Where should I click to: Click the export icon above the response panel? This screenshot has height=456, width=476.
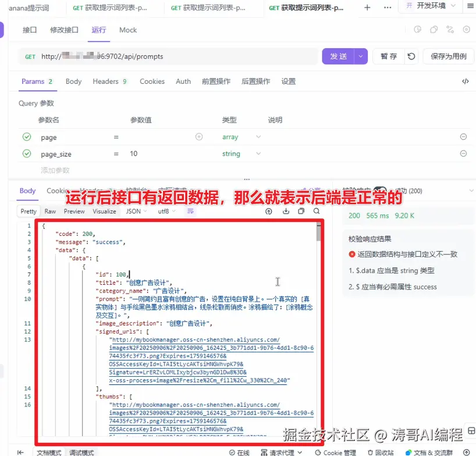pyautogui.click(x=269, y=211)
